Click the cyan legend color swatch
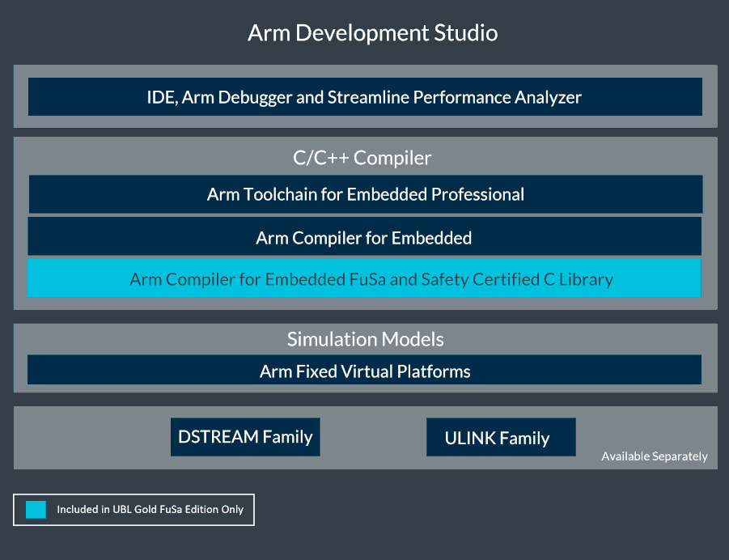Viewport: 729px width, 560px height. tap(35, 510)
